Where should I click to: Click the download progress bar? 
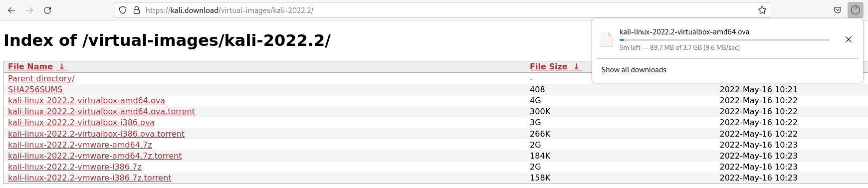pyautogui.click(x=724, y=39)
